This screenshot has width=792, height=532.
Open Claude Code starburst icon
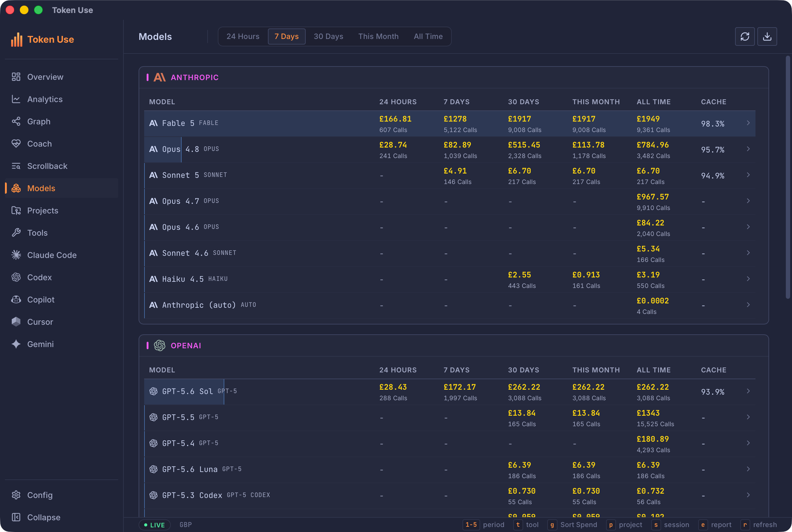pyautogui.click(x=16, y=255)
